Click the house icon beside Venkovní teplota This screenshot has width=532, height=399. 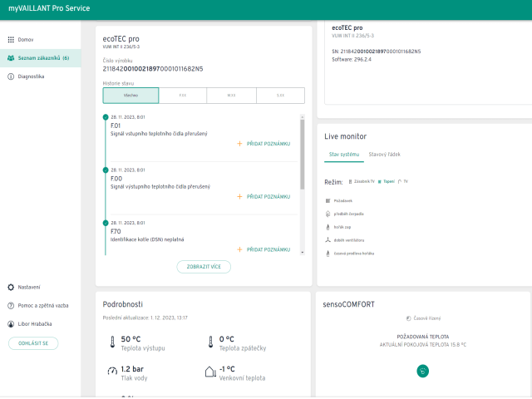coord(210,372)
